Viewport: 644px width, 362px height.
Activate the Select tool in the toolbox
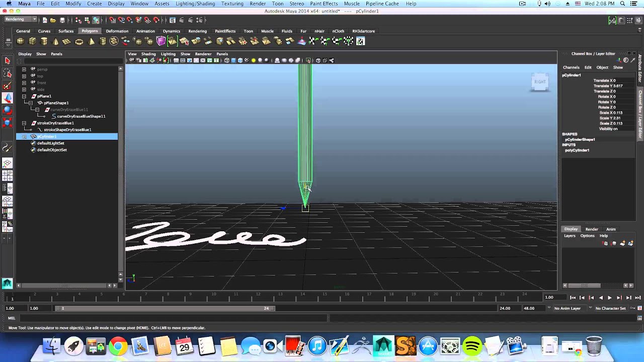coord(7,61)
